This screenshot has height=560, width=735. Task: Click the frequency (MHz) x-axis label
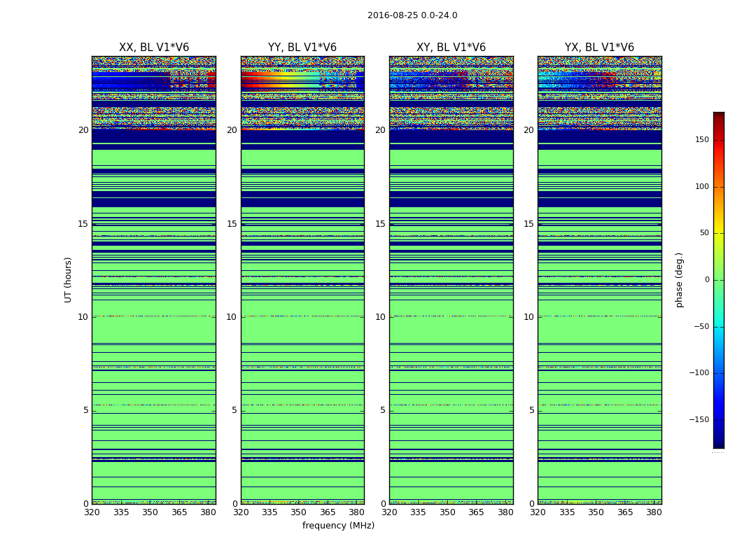[x=338, y=526]
